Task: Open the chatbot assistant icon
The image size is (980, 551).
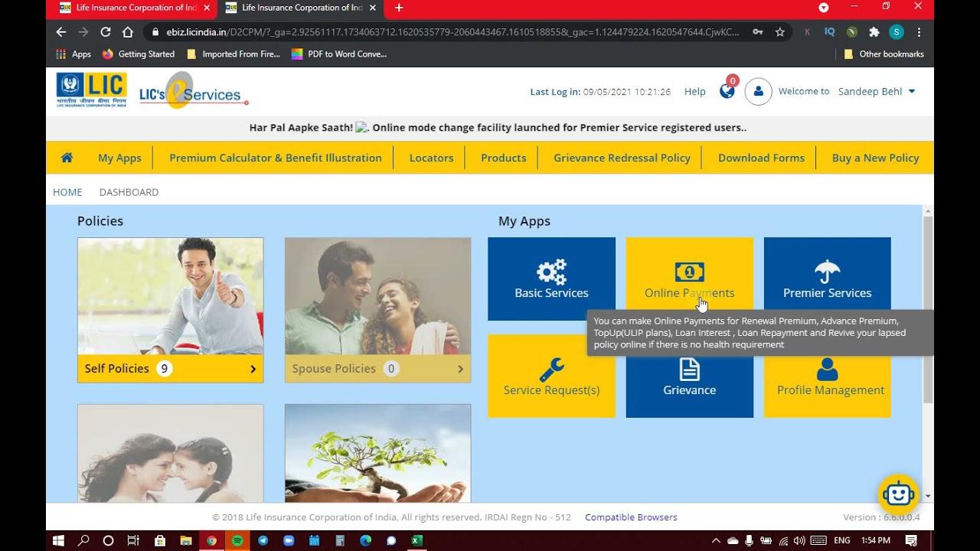Action: (898, 494)
